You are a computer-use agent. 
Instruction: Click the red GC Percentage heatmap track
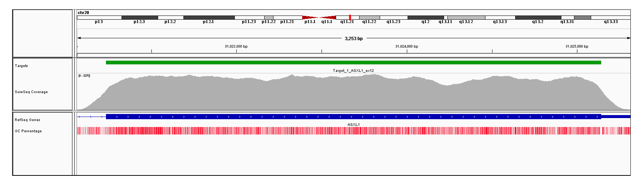click(x=354, y=131)
